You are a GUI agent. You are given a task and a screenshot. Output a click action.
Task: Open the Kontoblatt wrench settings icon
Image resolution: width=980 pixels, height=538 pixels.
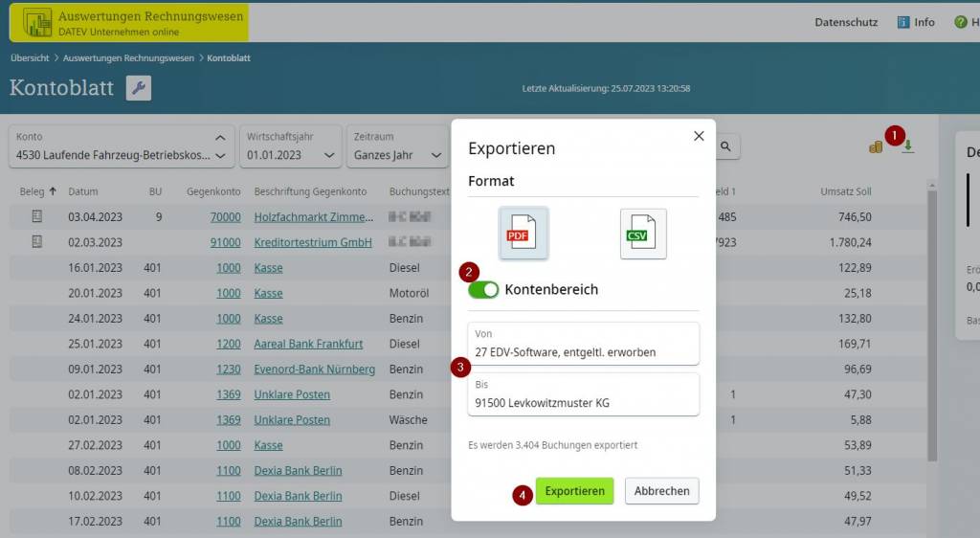coord(139,89)
